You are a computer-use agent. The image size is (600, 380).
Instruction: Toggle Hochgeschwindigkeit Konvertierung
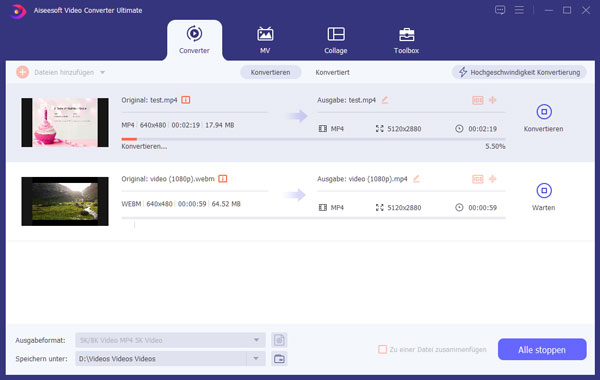point(519,72)
